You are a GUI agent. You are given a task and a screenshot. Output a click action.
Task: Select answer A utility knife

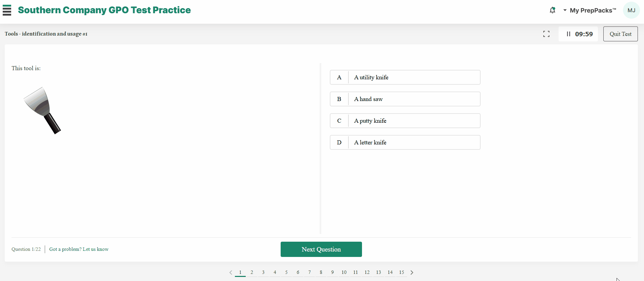click(405, 77)
